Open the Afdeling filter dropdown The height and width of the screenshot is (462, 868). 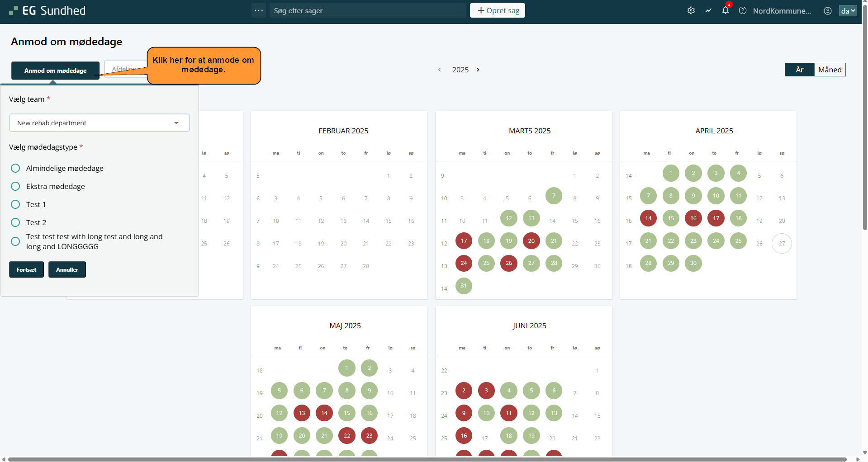click(x=125, y=69)
